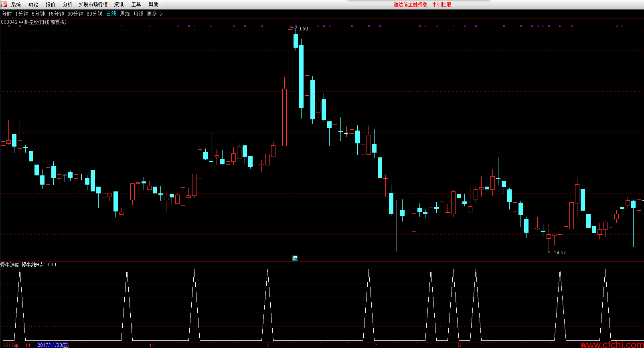Click the highlighted 2017/11/03/五 date marker
Image resolution: width=644 pixels, height=348 pixels.
tap(53, 345)
